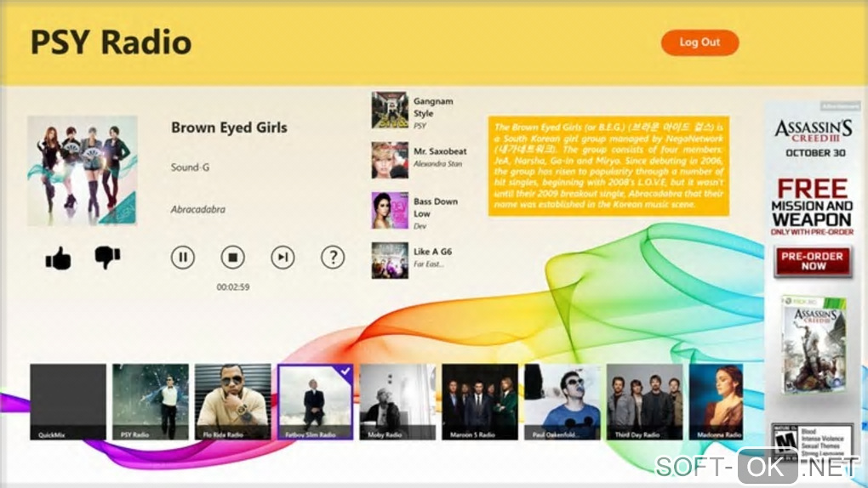Open the QuickMix station tile
Screen dimensions: 868x488
(68, 401)
